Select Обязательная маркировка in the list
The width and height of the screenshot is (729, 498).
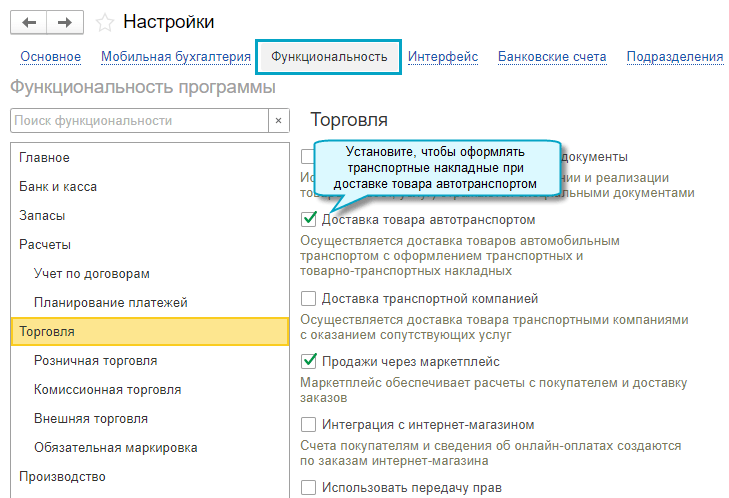click(115, 447)
